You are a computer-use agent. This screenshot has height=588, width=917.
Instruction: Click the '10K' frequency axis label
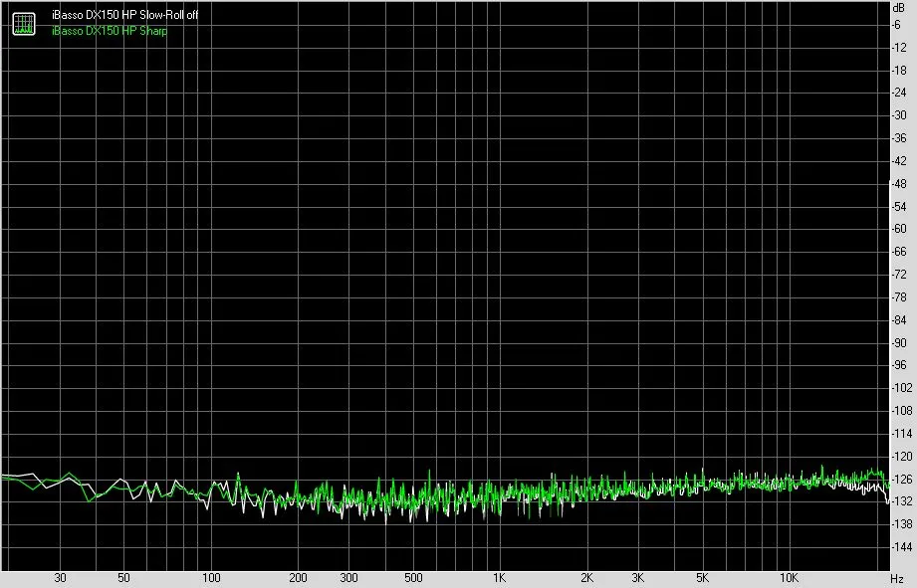pyautogui.click(x=789, y=578)
